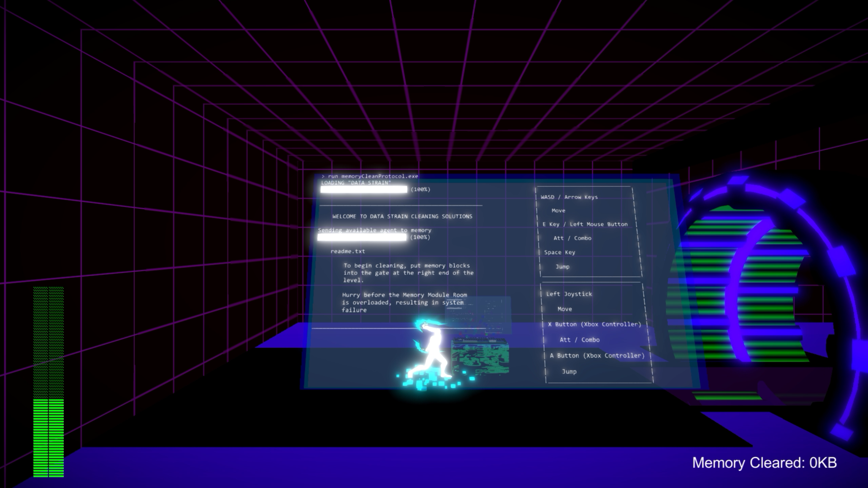The height and width of the screenshot is (488, 868).
Task: Click the WELCOME TO DATA STRAIN heading
Action: (402, 216)
